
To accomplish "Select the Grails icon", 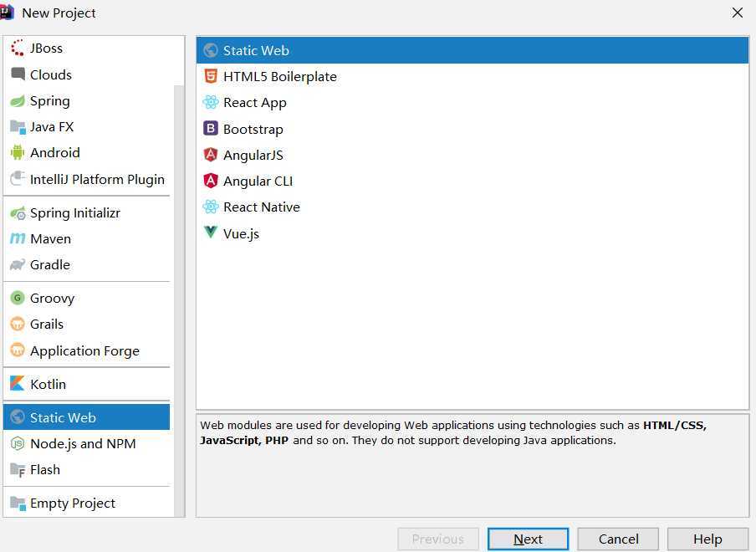I will 18,324.
